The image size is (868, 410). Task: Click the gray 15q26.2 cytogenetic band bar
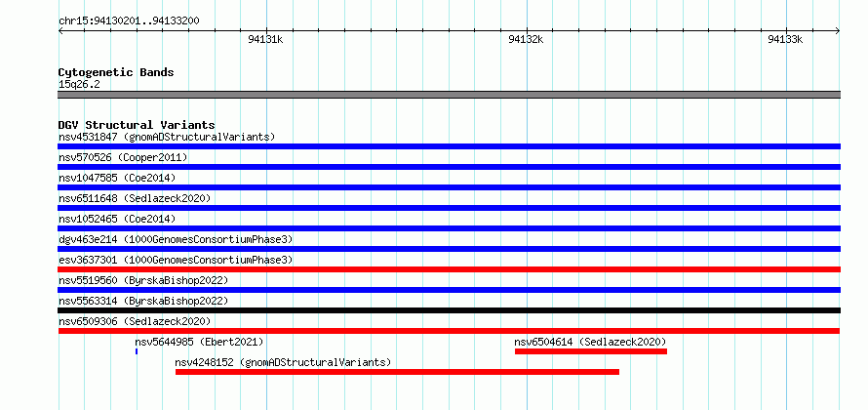pyautogui.click(x=449, y=95)
